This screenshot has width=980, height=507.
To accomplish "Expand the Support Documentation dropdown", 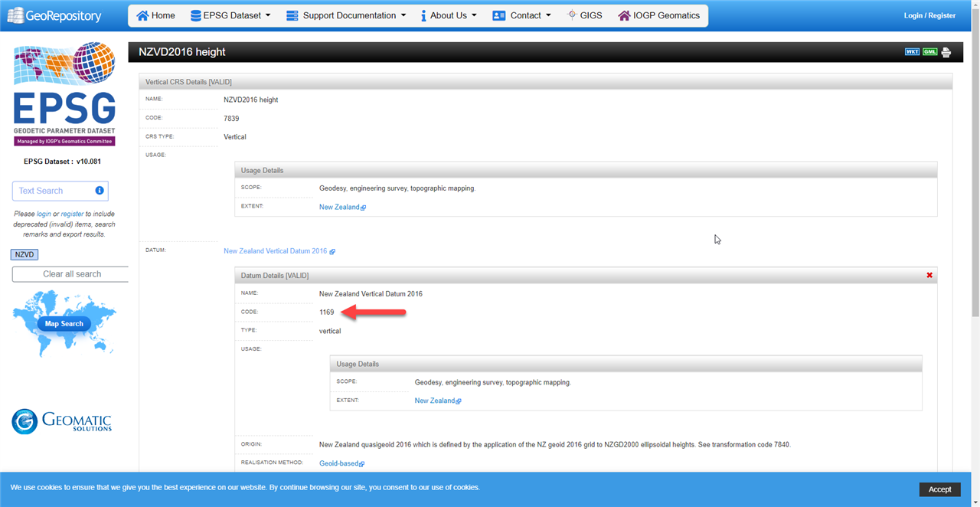I will pos(346,15).
